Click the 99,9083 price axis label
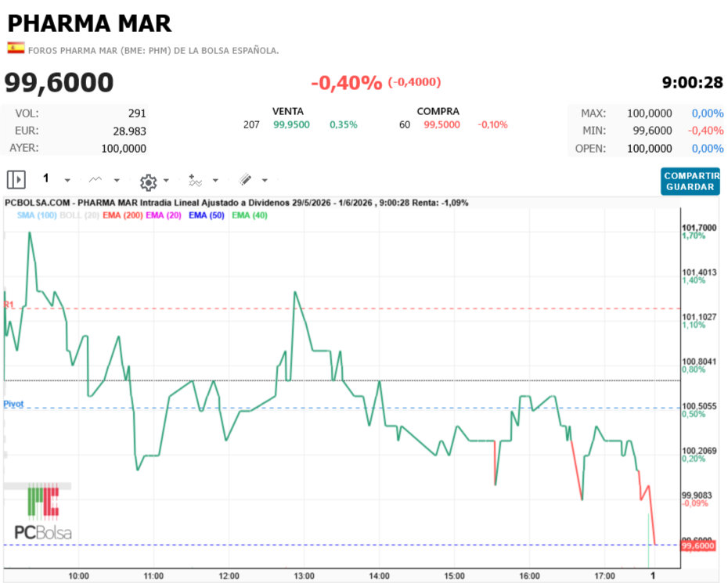The height and width of the screenshot is (583, 728). pos(697,495)
